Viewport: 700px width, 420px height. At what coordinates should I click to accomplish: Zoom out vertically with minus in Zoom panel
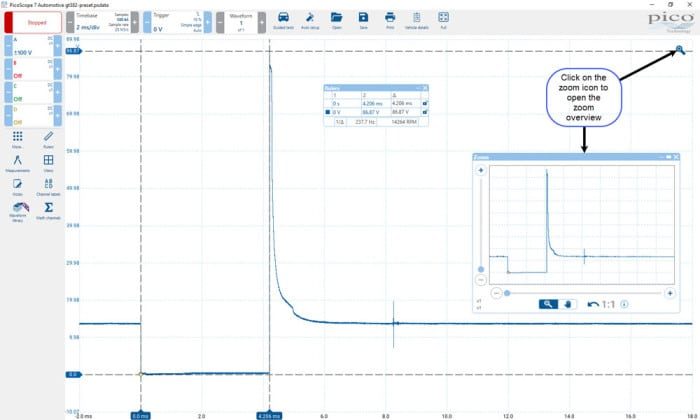point(481,280)
